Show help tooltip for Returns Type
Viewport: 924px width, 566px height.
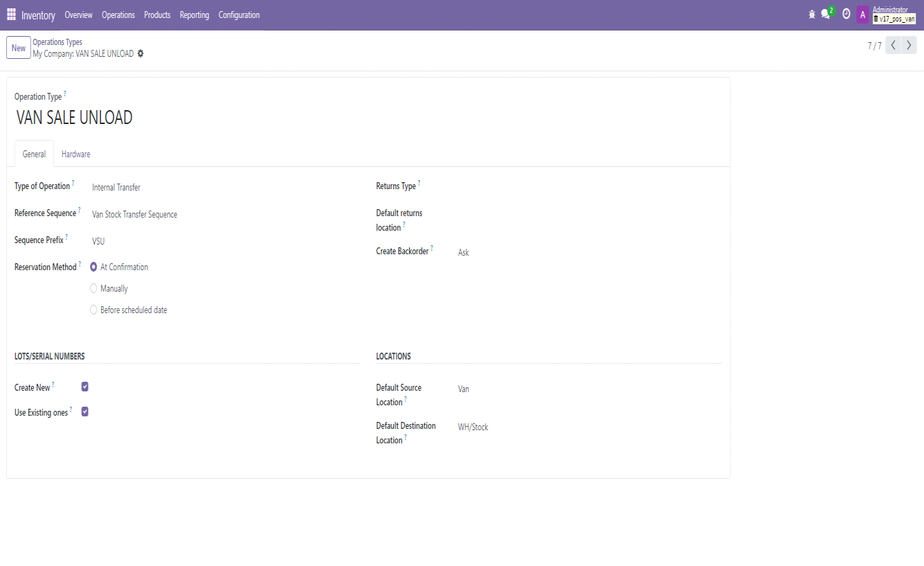pyautogui.click(x=419, y=184)
